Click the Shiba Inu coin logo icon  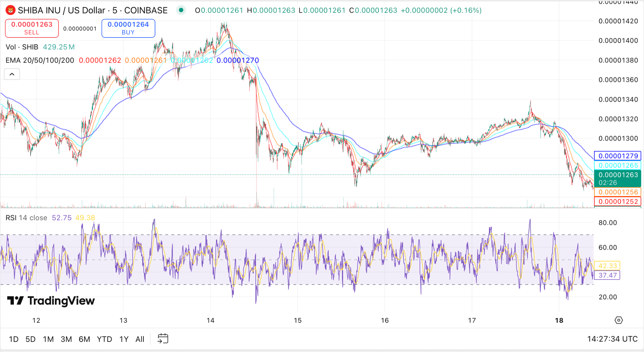pyautogui.click(x=10, y=10)
